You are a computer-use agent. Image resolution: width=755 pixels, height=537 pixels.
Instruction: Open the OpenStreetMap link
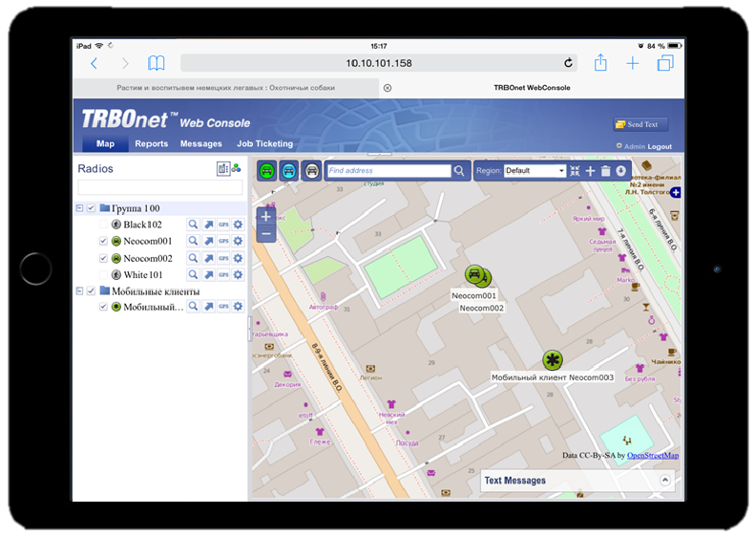(x=652, y=455)
